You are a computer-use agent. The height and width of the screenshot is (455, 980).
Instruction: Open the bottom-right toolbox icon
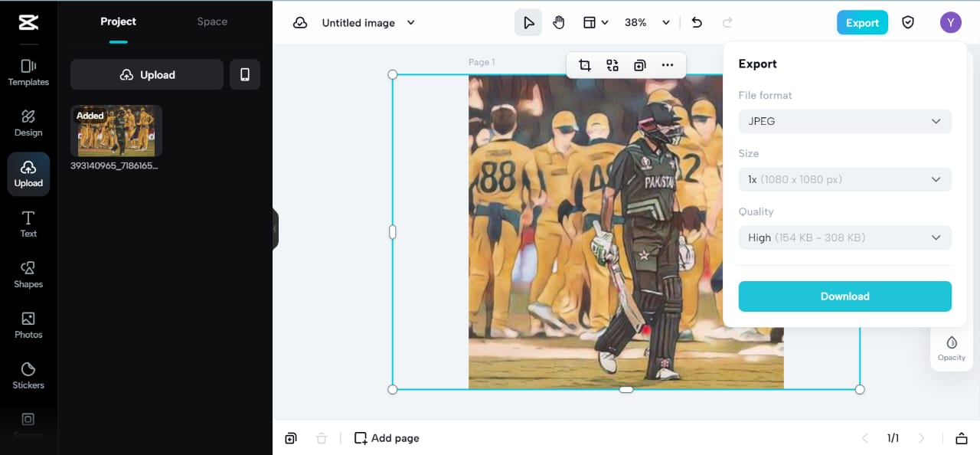click(962, 438)
